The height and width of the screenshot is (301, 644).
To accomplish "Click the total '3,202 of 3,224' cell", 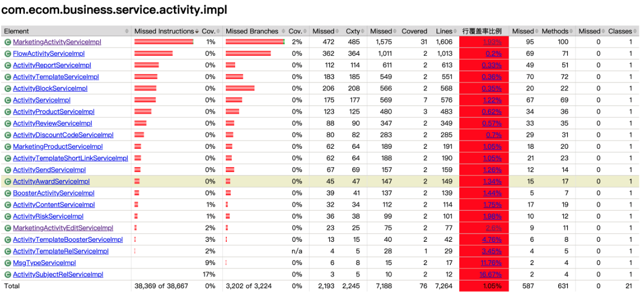I will (x=250, y=286).
